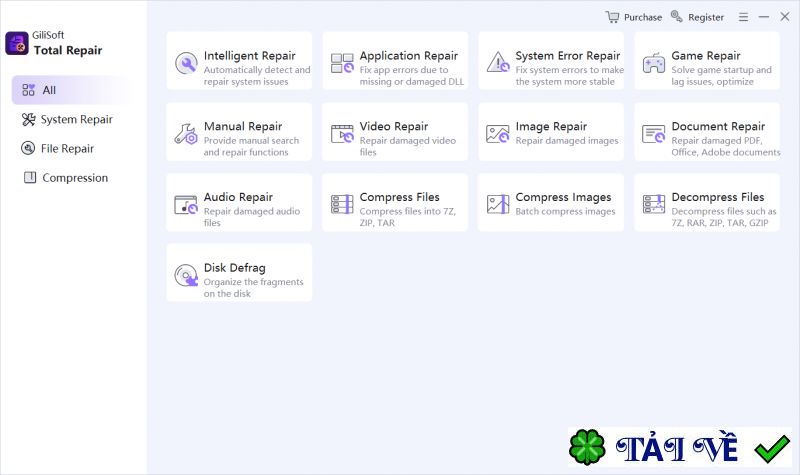Switch to the System Repair tab
800x475 pixels.
74,119
